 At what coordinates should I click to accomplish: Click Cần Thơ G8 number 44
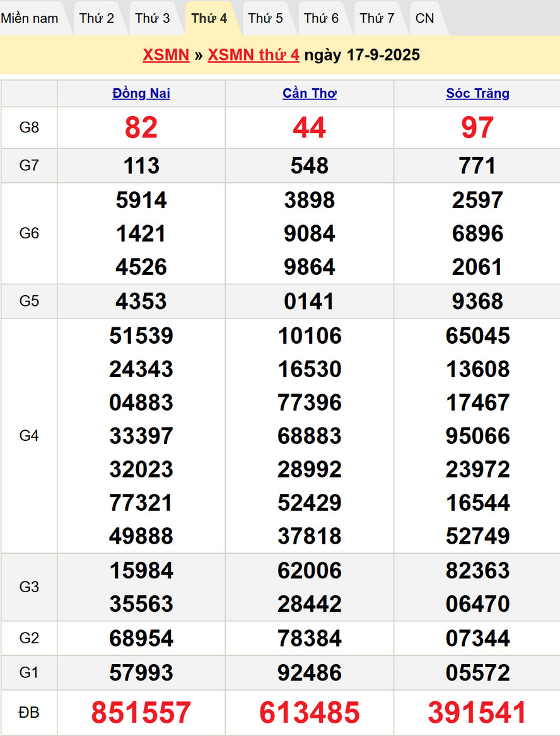(x=310, y=127)
